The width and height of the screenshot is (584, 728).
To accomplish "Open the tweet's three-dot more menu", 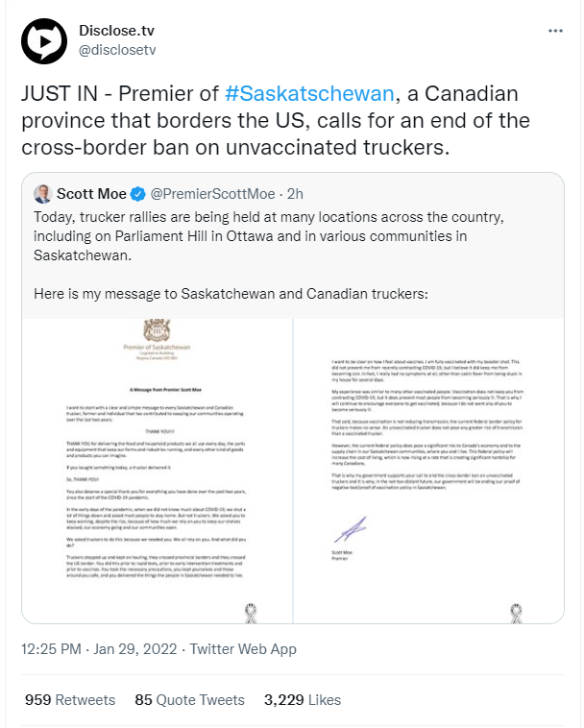I will click(555, 31).
